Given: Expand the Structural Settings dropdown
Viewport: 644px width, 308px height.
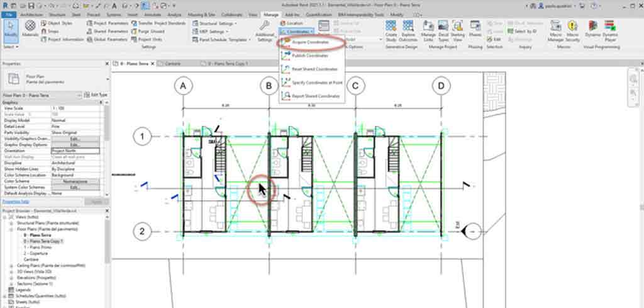Looking at the screenshot, I should pos(215,23).
